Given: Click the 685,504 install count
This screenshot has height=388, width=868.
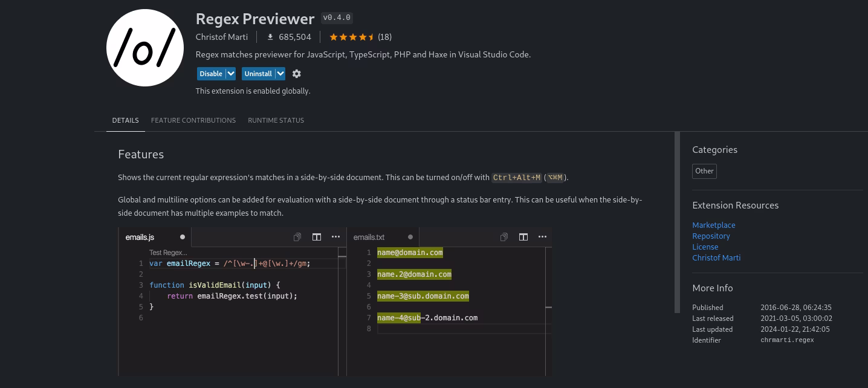Looking at the screenshot, I should tap(295, 37).
